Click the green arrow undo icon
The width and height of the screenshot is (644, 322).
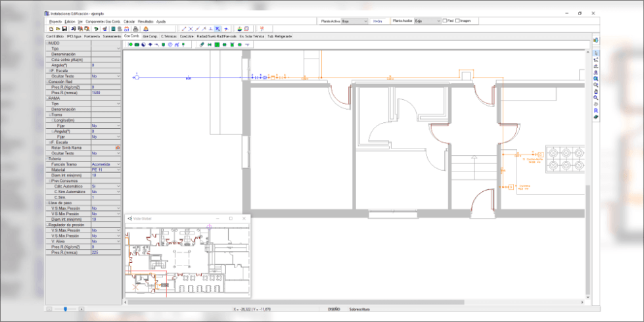pyautogui.click(x=96, y=29)
